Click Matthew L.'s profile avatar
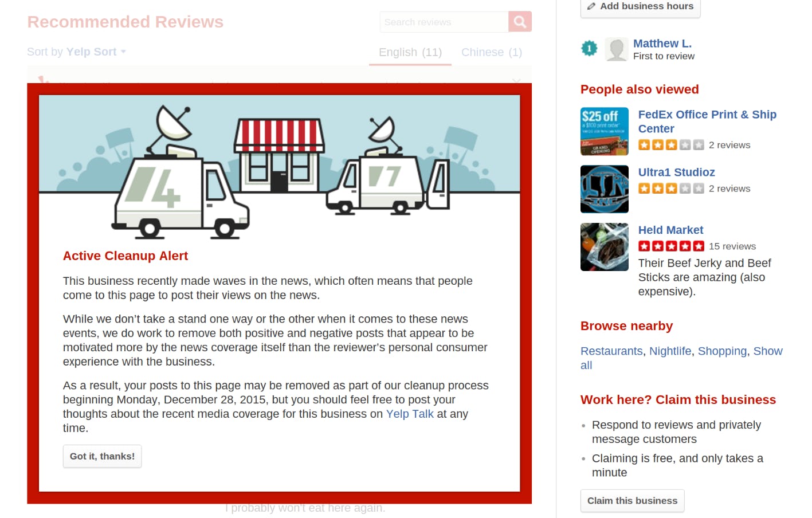Viewport: 812px width, 518px height. (x=617, y=49)
